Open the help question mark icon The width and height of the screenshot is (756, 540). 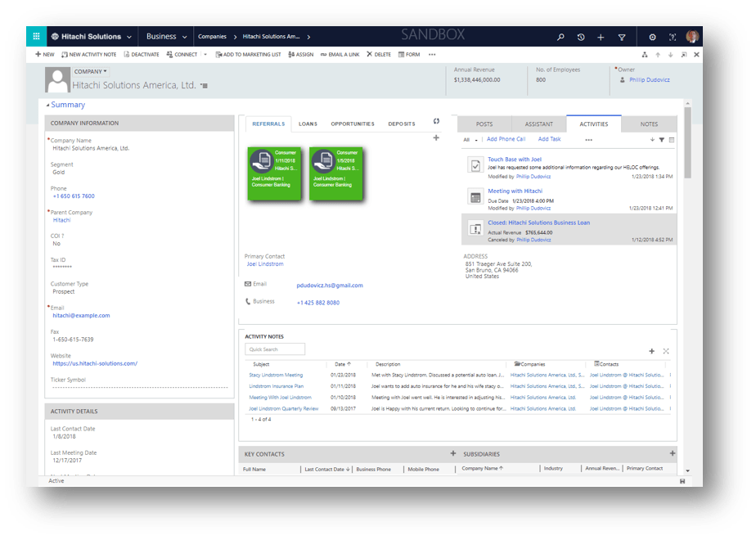672,37
